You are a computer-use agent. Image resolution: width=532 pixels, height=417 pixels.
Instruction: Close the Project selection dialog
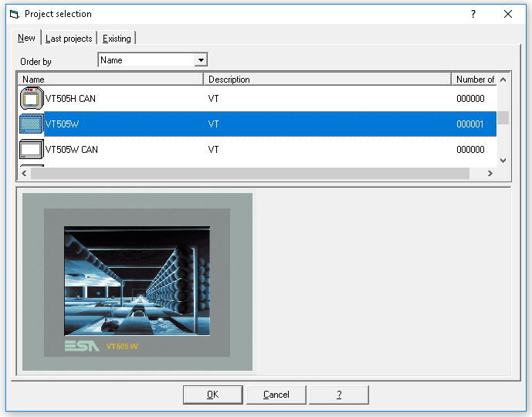click(x=508, y=14)
